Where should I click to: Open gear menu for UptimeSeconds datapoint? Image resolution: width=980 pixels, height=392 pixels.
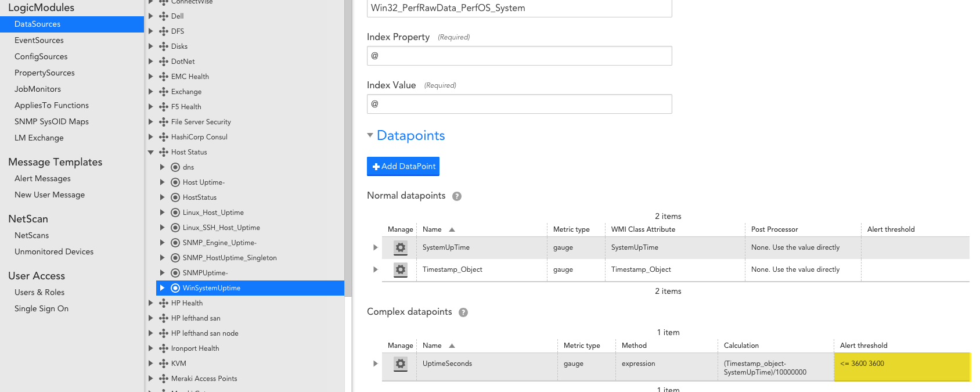[x=401, y=364]
